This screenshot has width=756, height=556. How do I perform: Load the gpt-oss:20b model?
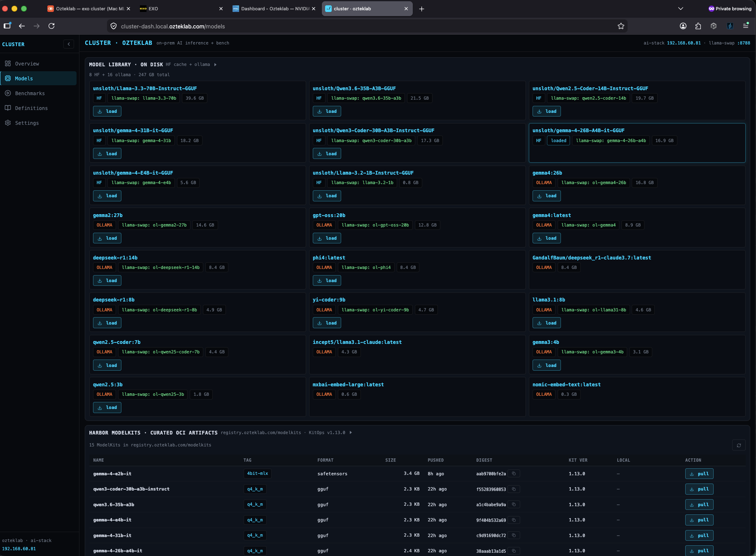tap(327, 238)
